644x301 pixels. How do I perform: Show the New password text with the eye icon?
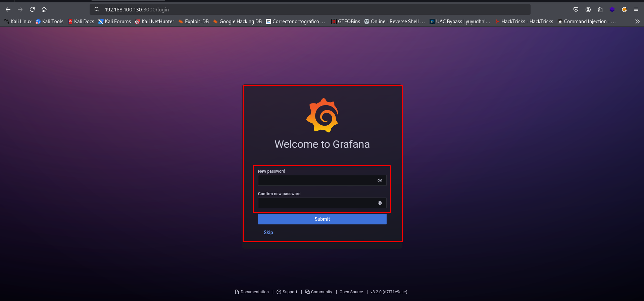click(x=380, y=180)
